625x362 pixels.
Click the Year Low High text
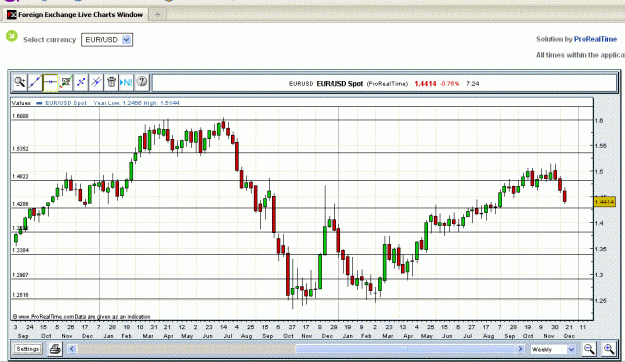(x=136, y=103)
